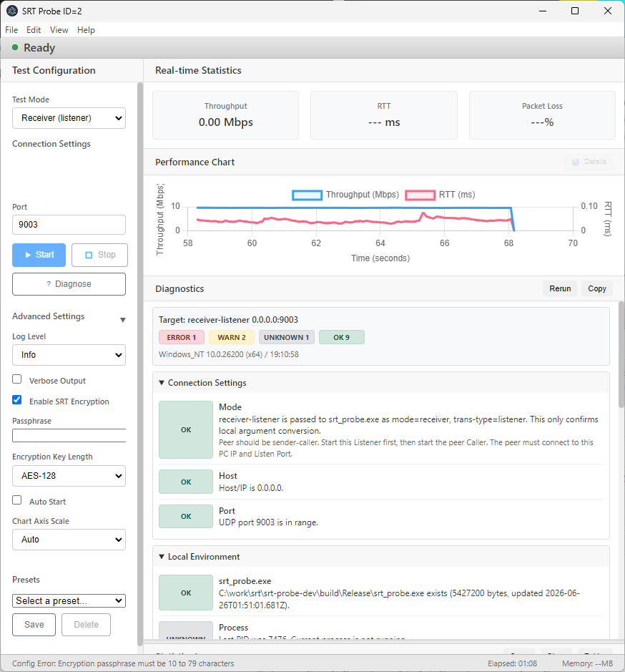
Task: Click the Throughput 0.00 Mbps card
Action: tap(226, 115)
